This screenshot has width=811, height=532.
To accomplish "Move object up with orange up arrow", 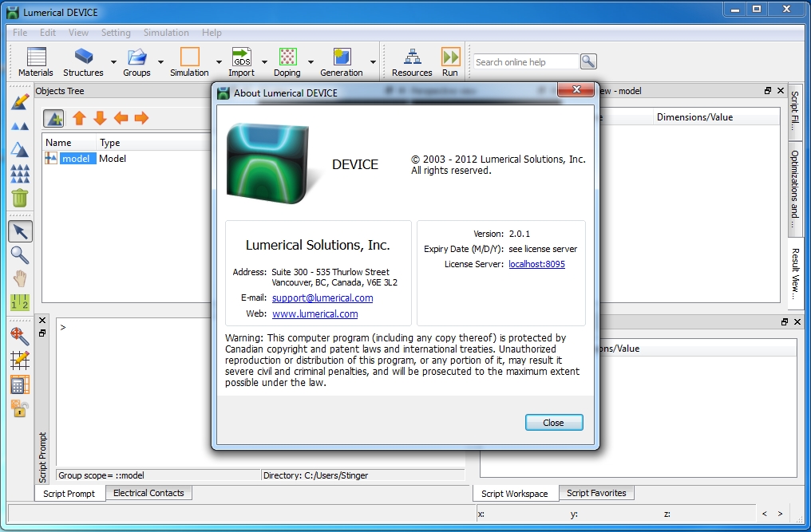I will pos(79,118).
